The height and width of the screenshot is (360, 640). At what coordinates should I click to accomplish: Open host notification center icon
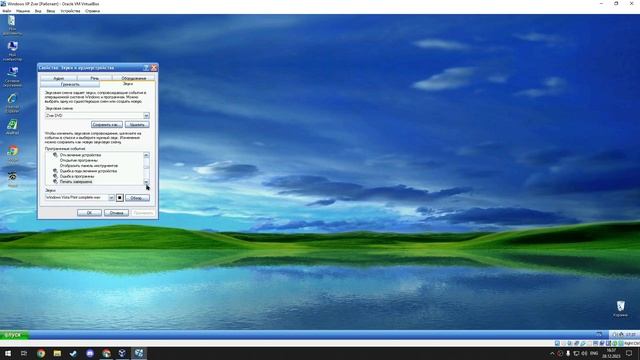[x=629, y=353]
